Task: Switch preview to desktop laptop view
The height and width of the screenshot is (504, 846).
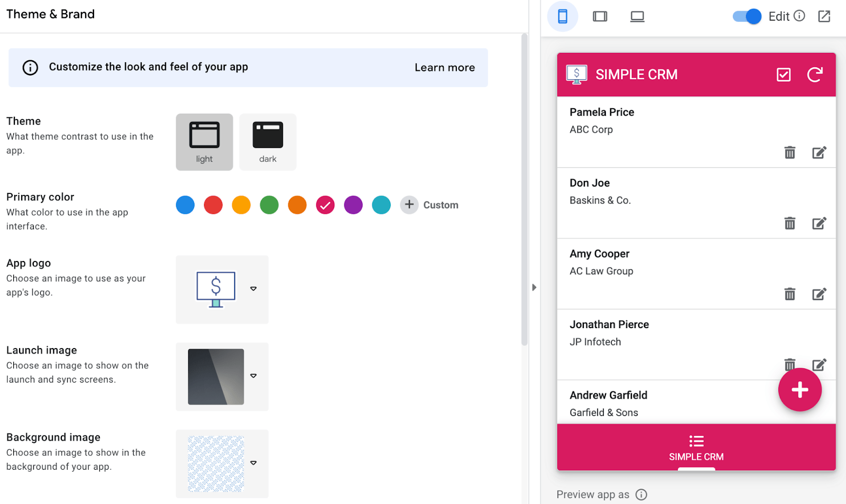Action: [637, 16]
